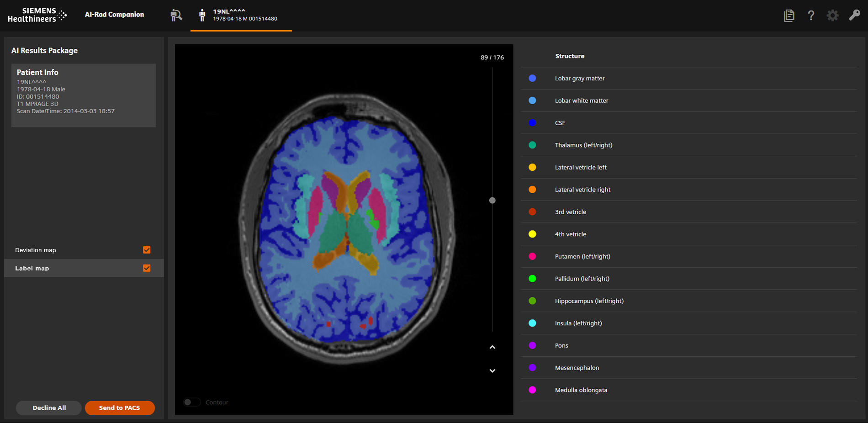Uncheck the Deviation map checkbox
The image size is (868, 423).
click(x=147, y=250)
